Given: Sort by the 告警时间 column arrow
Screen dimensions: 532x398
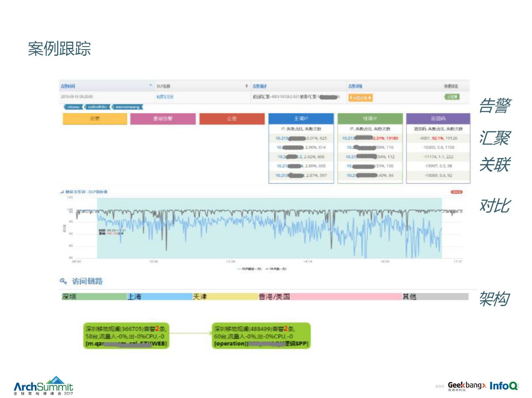Looking at the screenshot, I should 151,86.
